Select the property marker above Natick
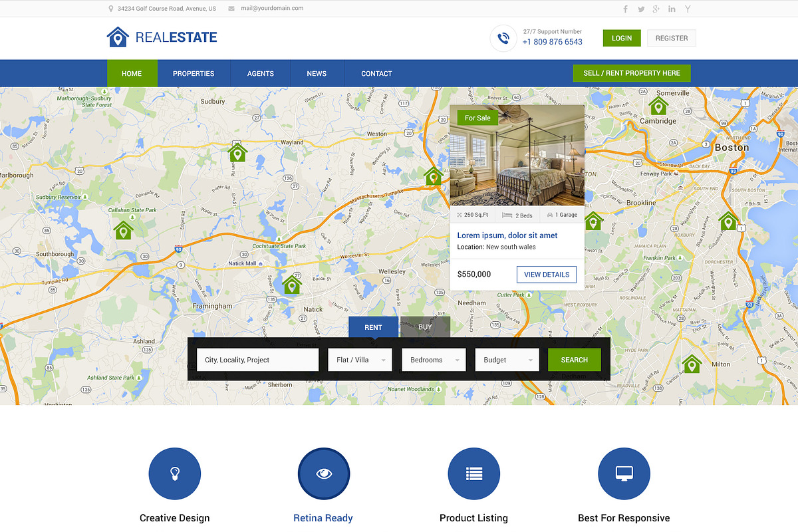This screenshot has width=798, height=532. click(x=292, y=284)
